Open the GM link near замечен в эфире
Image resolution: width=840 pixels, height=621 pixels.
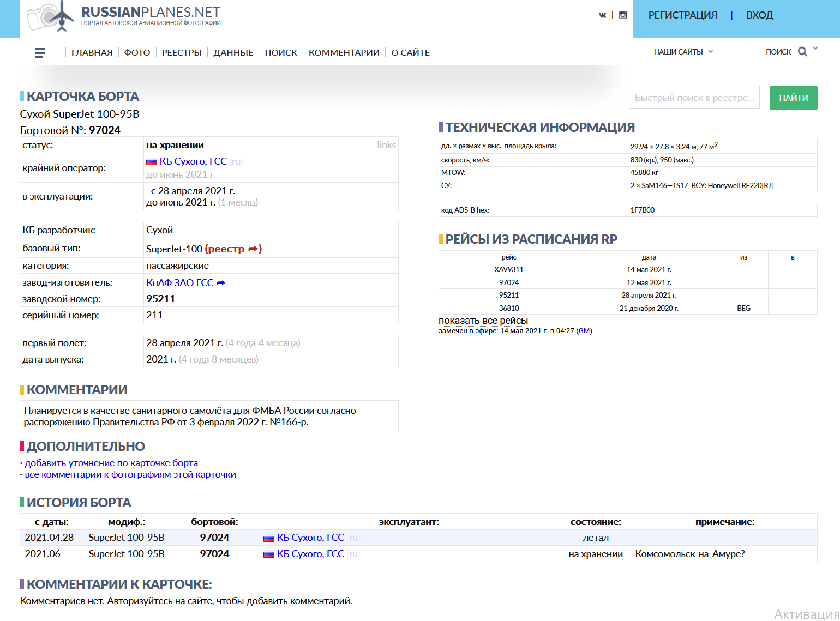coord(584,331)
